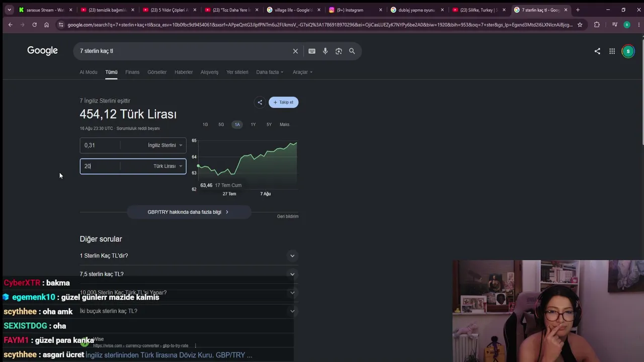Clear the Google search box text
644x362 pixels.
(x=295, y=51)
